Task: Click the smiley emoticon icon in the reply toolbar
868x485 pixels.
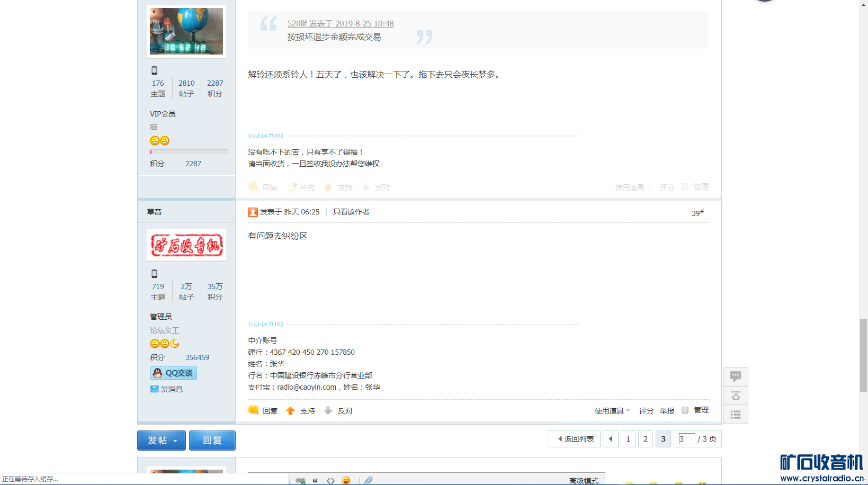Action: (x=346, y=480)
